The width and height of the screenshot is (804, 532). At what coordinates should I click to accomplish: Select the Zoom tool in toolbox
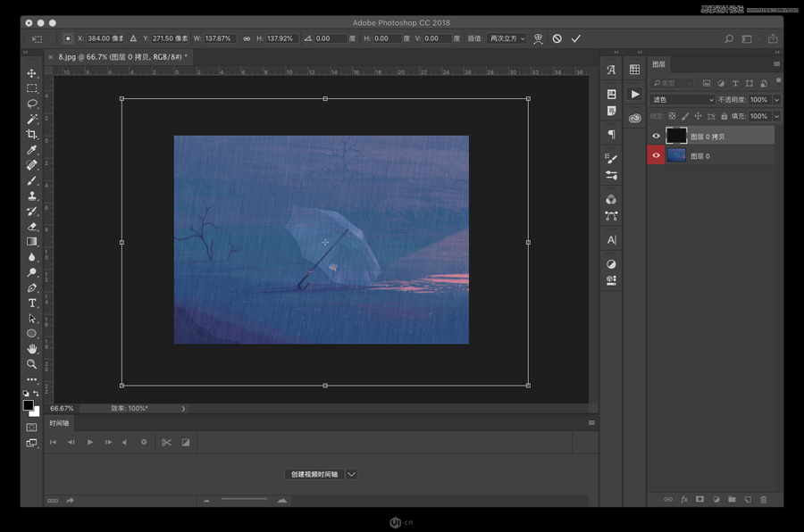coord(32,364)
